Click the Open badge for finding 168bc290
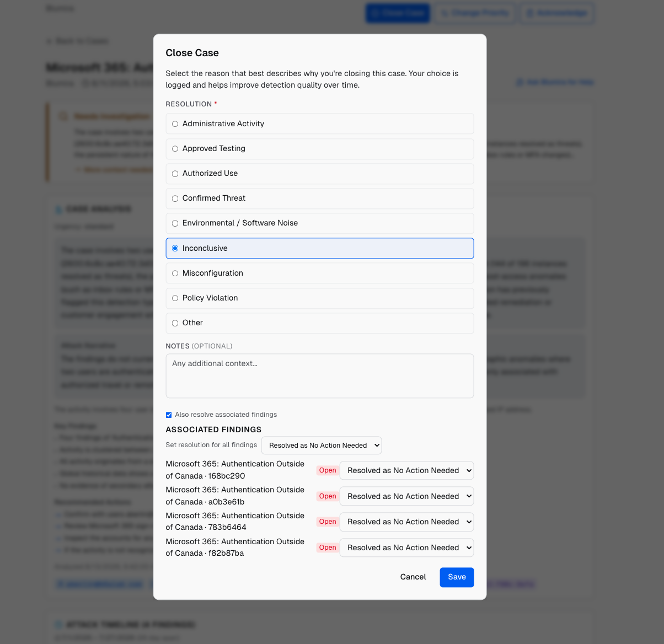 point(328,470)
